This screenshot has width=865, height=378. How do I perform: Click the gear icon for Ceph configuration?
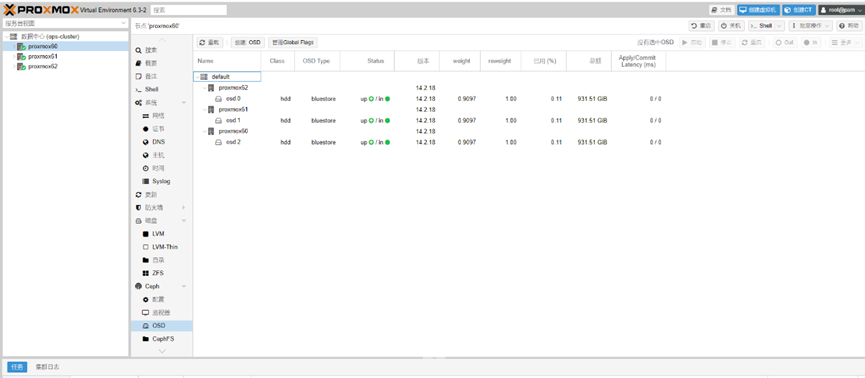point(146,300)
